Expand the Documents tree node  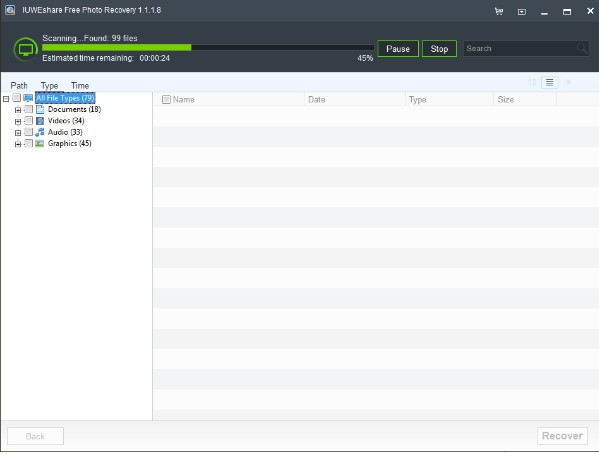coord(18,110)
